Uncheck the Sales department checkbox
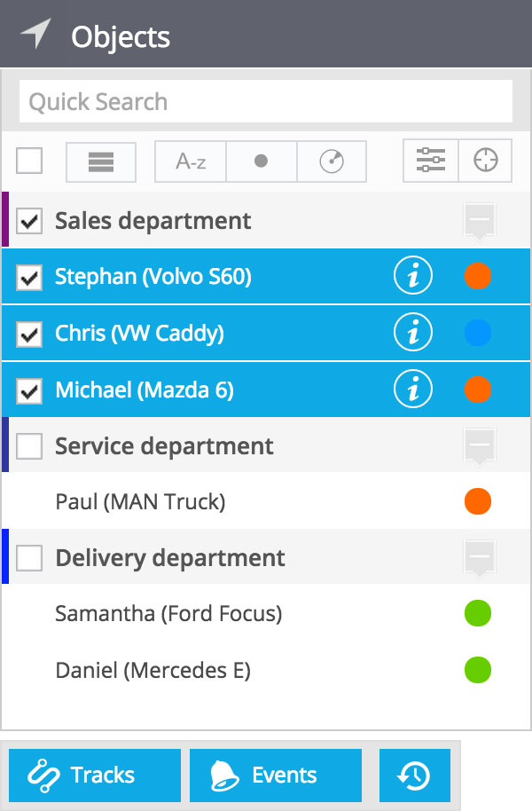The image size is (532, 811). coord(29,221)
